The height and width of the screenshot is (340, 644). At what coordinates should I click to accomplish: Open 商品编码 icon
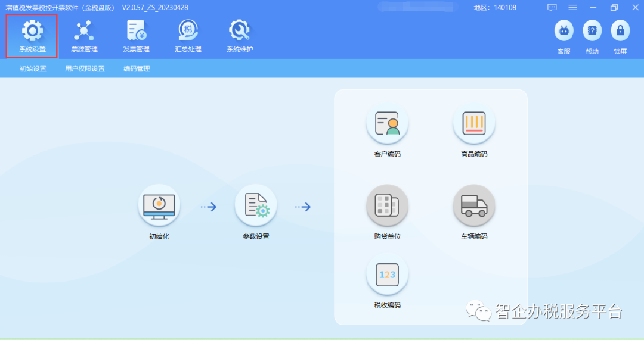pos(474,123)
